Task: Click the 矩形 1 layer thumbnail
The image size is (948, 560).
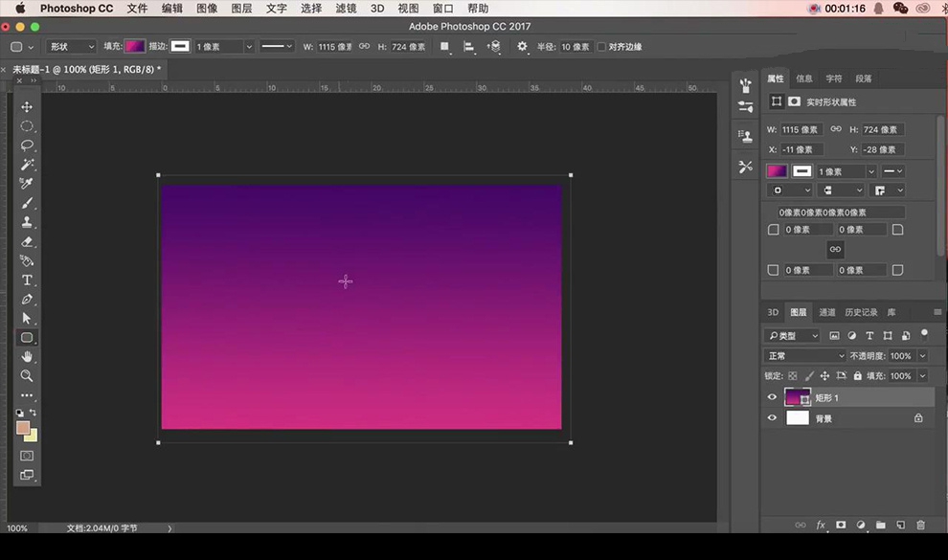Action: pos(798,397)
